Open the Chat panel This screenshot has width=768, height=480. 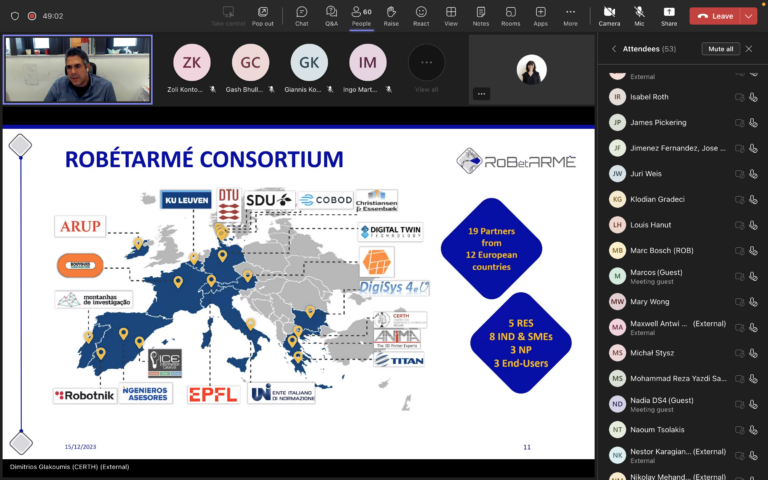(302, 16)
